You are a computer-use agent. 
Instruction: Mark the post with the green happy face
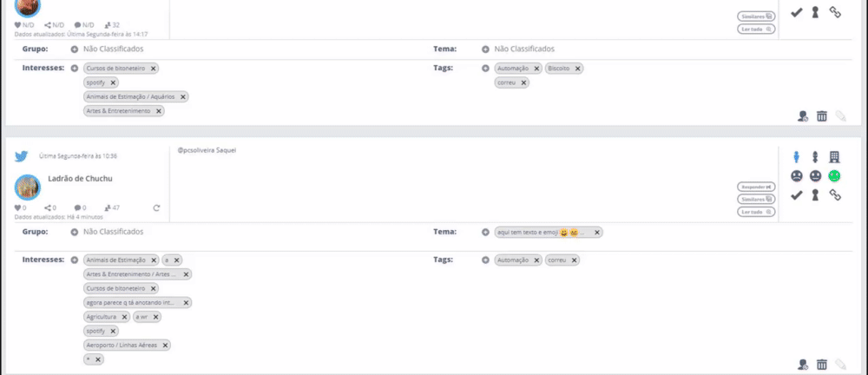[834, 176]
